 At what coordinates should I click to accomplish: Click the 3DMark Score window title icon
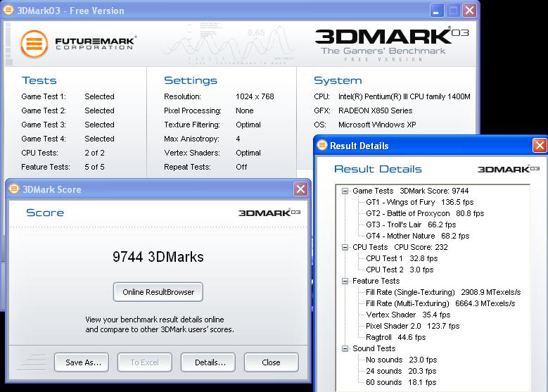(x=14, y=189)
